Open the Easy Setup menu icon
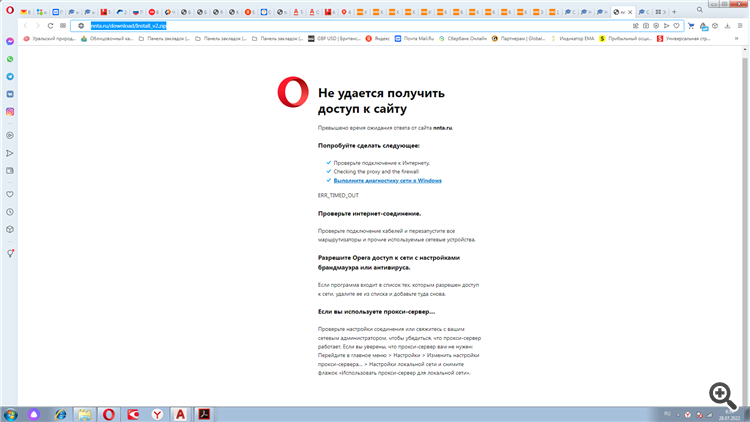Viewport: 750px width, 422px height. click(x=739, y=26)
